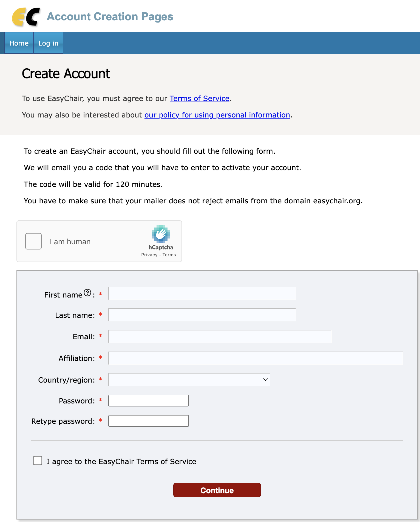
Task: Focus the First name input field
Action: pyautogui.click(x=202, y=294)
